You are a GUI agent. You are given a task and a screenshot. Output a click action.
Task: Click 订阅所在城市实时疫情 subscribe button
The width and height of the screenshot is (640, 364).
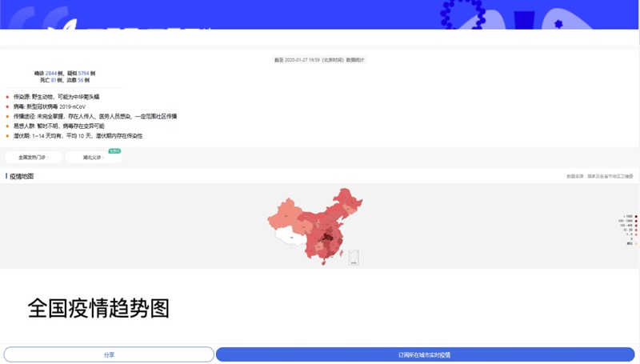coord(425,354)
